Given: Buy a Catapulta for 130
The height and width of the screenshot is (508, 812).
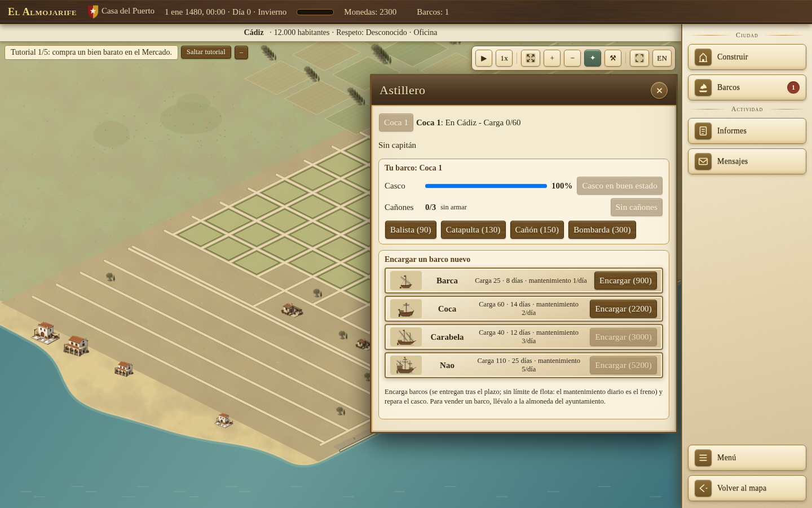Looking at the screenshot, I should point(473,230).
